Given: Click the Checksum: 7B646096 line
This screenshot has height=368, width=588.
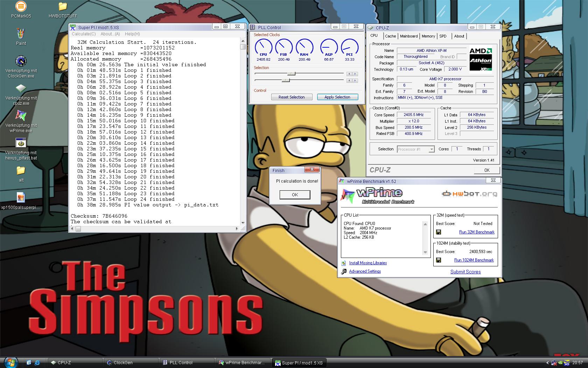Looking at the screenshot, I should (99, 216).
